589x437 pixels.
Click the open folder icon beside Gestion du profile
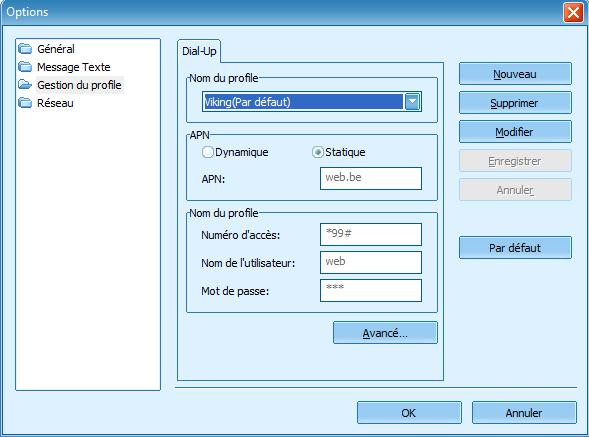[25, 85]
